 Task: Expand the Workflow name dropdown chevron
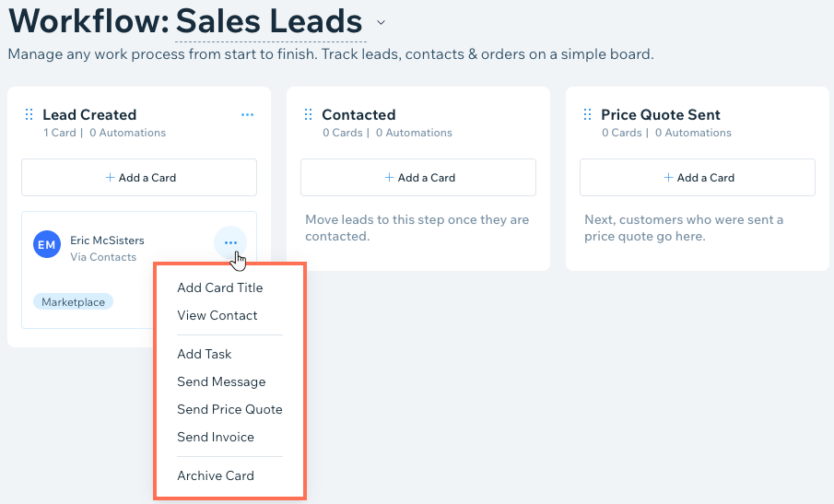pyautogui.click(x=381, y=22)
